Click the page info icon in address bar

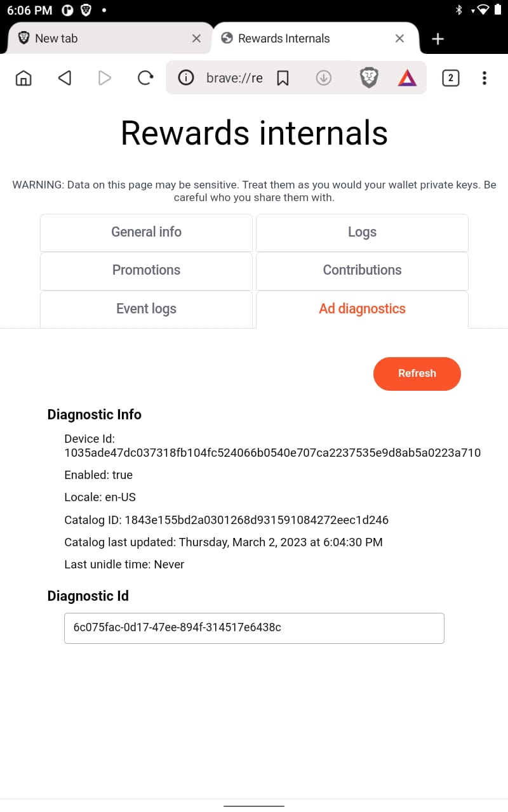(185, 77)
